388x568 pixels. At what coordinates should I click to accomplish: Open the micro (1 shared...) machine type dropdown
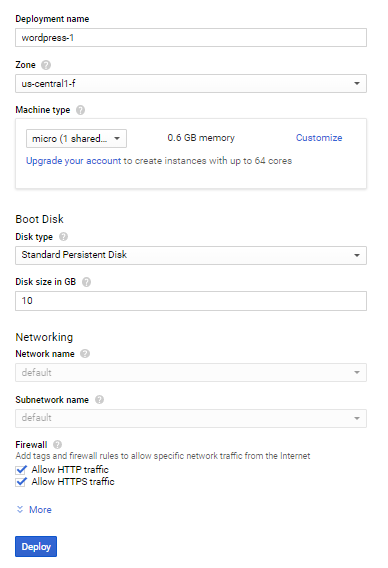[76, 138]
